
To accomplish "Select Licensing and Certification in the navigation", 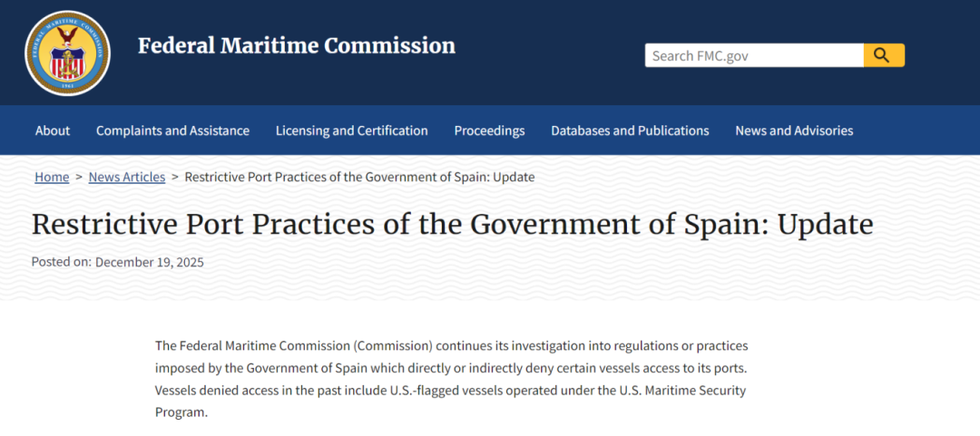I will click(x=351, y=131).
